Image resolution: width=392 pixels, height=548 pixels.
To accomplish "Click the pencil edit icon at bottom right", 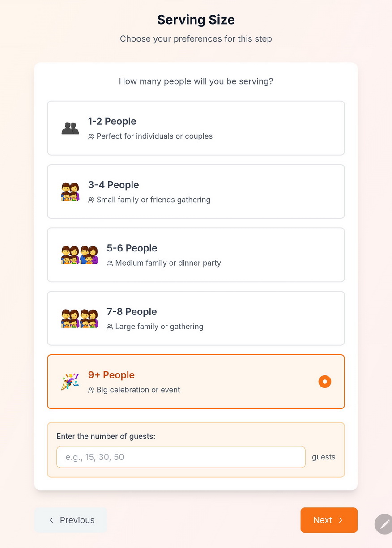I will pyautogui.click(x=384, y=524).
